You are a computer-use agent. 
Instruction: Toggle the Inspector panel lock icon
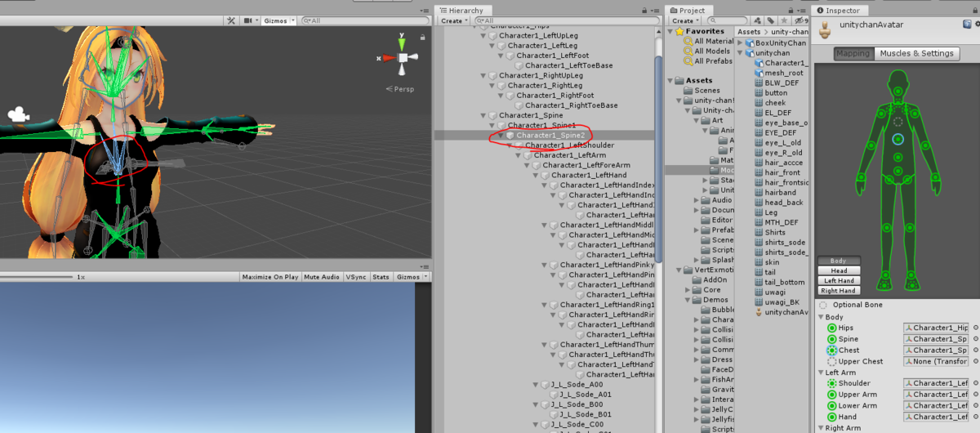point(975,11)
